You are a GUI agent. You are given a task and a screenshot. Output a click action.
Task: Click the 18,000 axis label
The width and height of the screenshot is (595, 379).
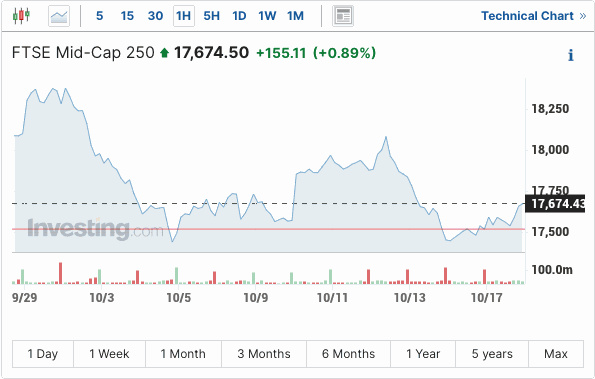click(x=550, y=150)
